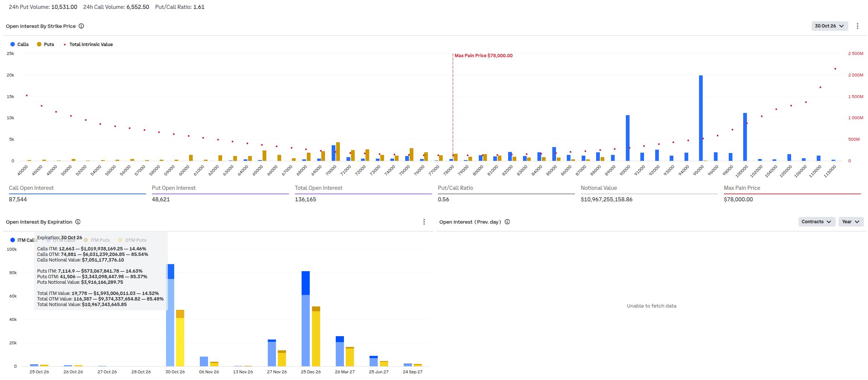Image resolution: width=868 pixels, height=380 pixels.
Task: Click the 30 Oct 26 axis label
Action: coord(175,372)
